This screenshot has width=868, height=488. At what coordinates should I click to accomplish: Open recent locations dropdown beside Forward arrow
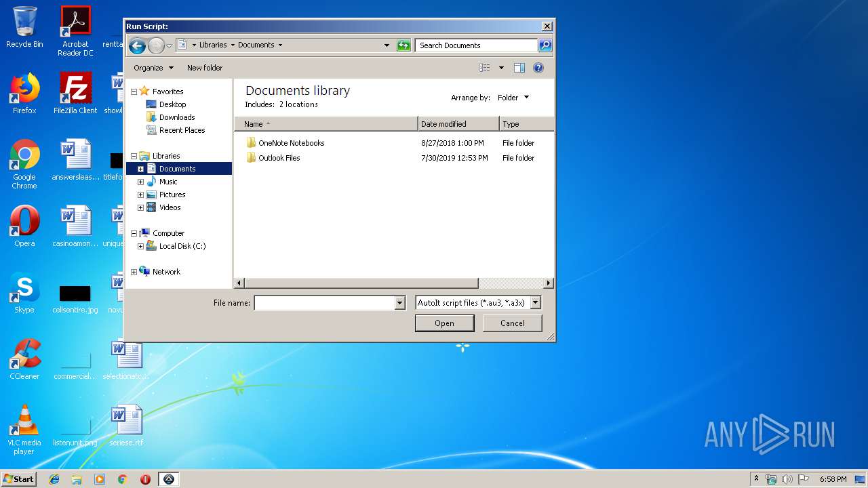[170, 45]
